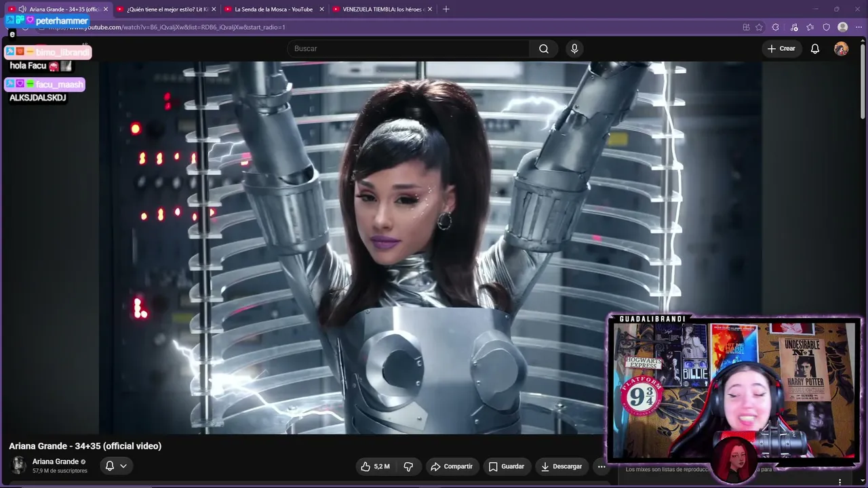Open more actions menu beside Descargar
Image resolution: width=868 pixels, height=488 pixels.
click(x=601, y=466)
